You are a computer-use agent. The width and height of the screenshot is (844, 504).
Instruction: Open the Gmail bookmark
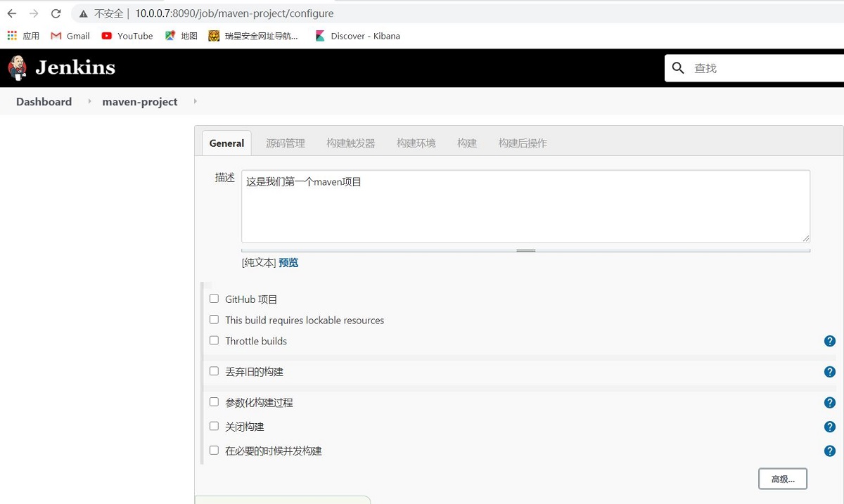click(x=70, y=36)
